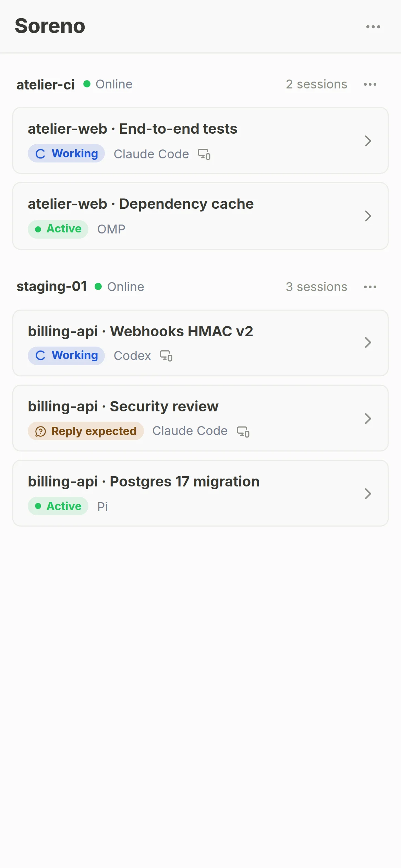401x868 pixels.
Task: Open billing-api Security review session card
Action: [200, 418]
